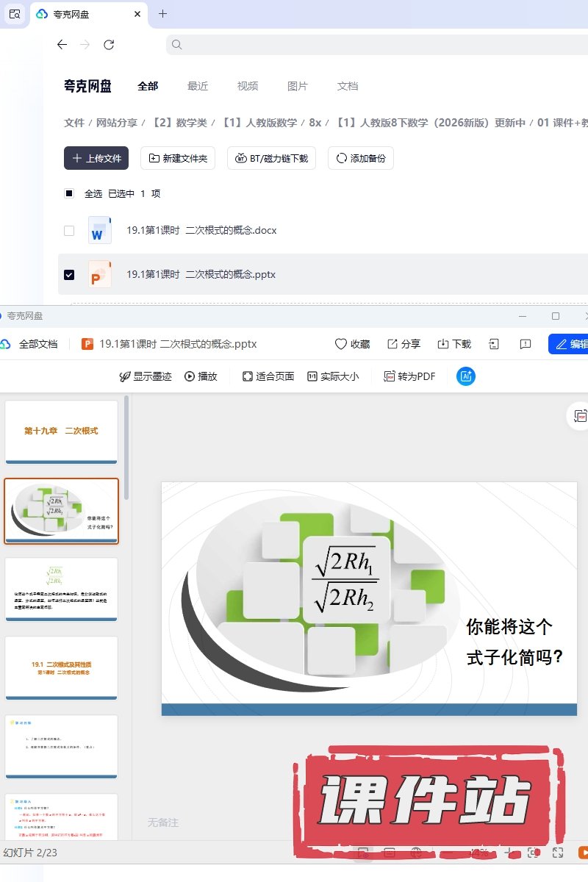Click the Convert to PDF button
This screenshot has height=882, width=588.
[409, 376]
